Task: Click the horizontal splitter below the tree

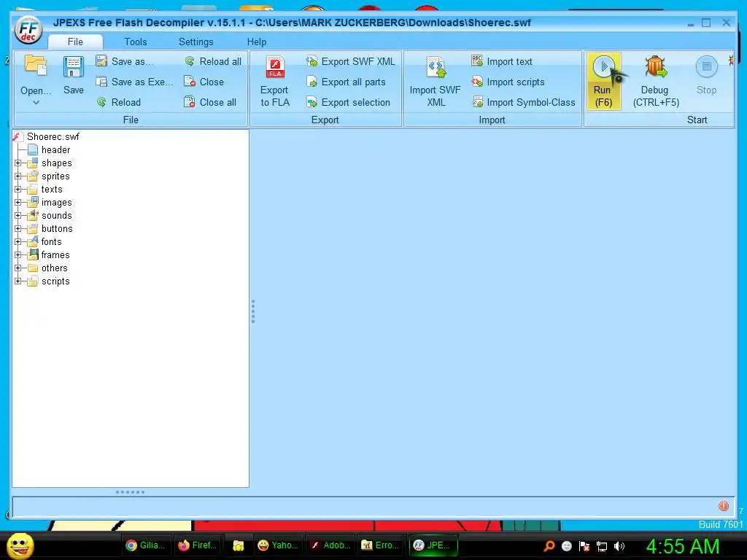Action: click(x=130, y=492)
